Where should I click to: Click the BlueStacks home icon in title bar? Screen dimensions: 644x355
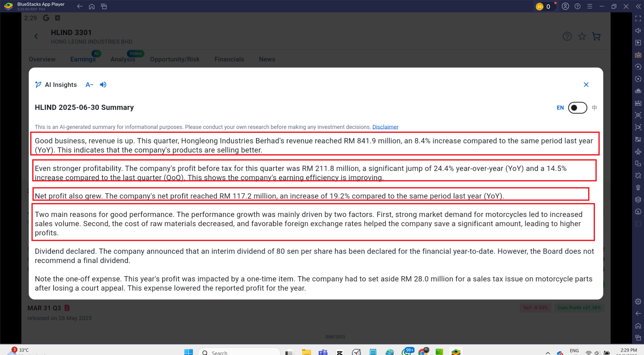92,6
